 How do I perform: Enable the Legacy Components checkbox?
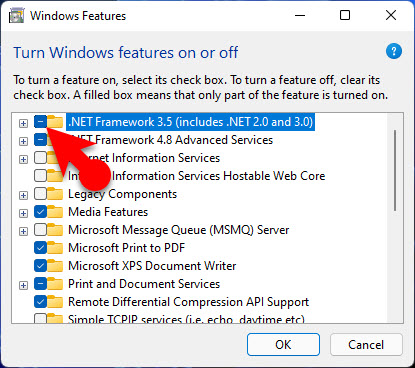[40, 194]
